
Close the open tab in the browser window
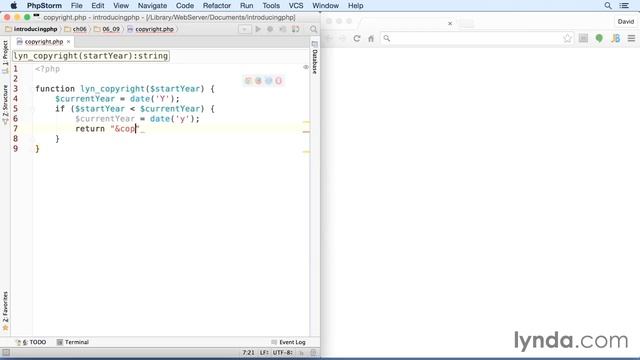450,23
